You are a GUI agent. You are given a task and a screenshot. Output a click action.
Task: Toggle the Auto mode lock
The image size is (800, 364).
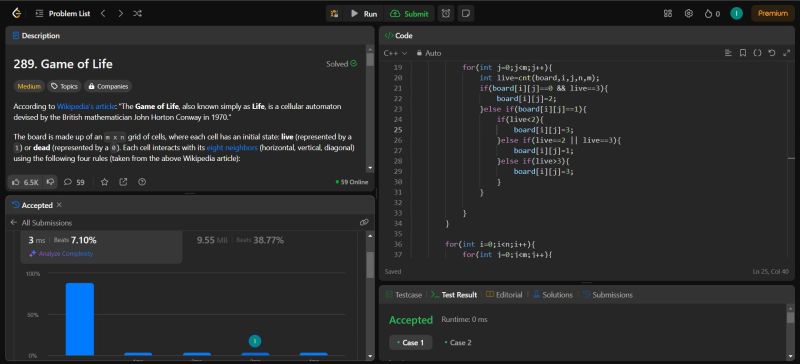(429, 53)
